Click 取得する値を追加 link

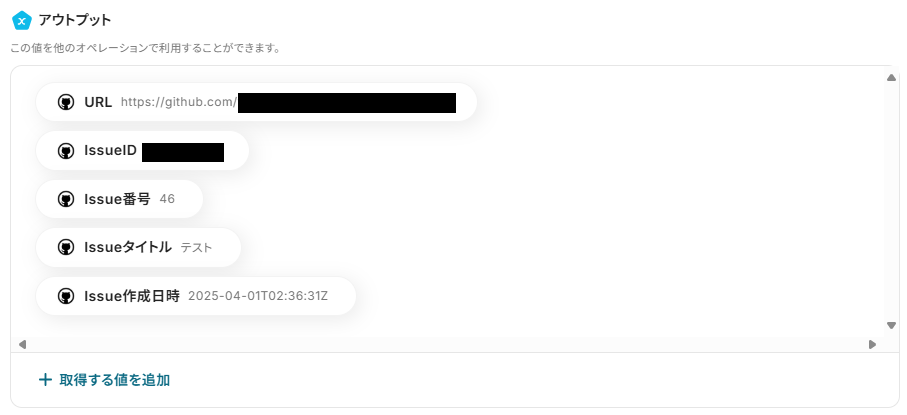point(104,380)
